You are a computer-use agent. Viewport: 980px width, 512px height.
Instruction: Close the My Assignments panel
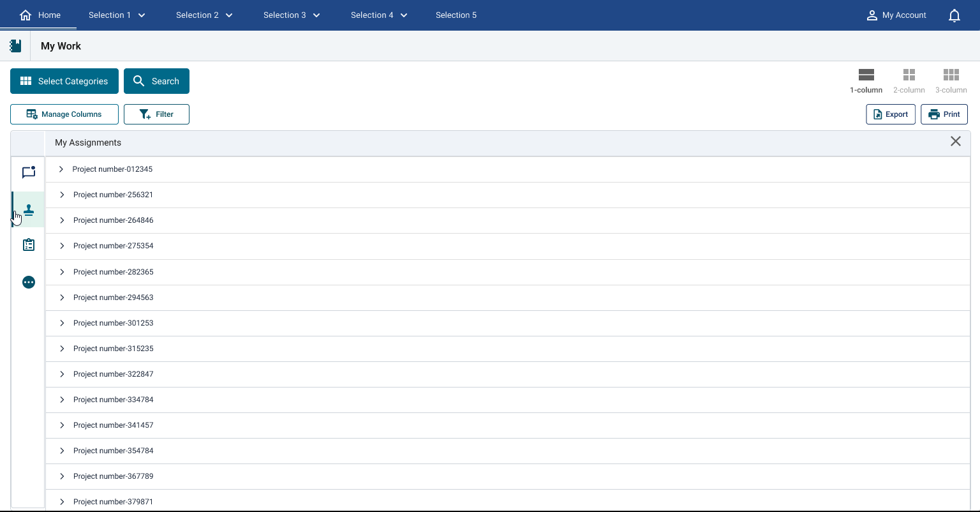click(956, 142)
